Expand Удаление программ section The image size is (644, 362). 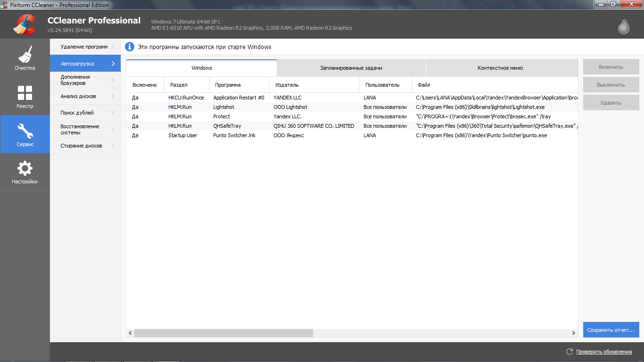tap(85, 47)
